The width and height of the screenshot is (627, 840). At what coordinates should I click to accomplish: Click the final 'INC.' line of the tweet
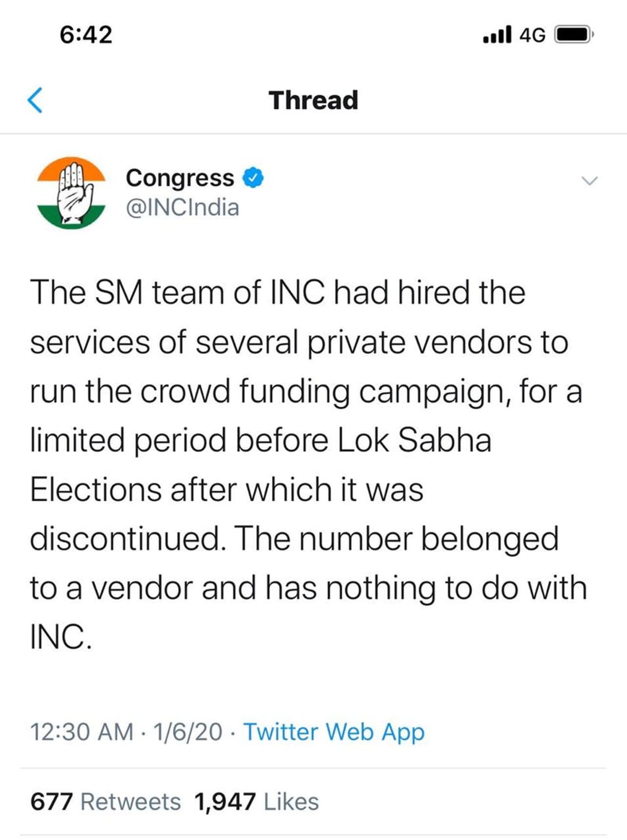[x=61, y=637]
